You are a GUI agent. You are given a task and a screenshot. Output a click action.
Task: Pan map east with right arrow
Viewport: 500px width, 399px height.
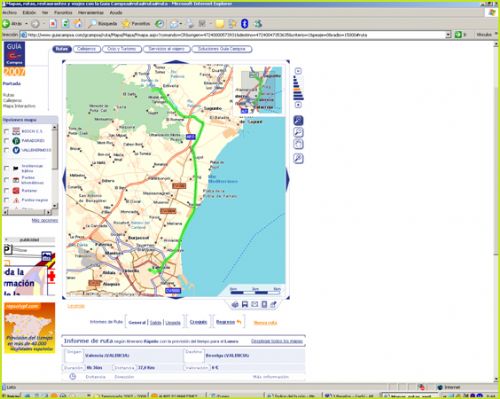coord(287,179)
